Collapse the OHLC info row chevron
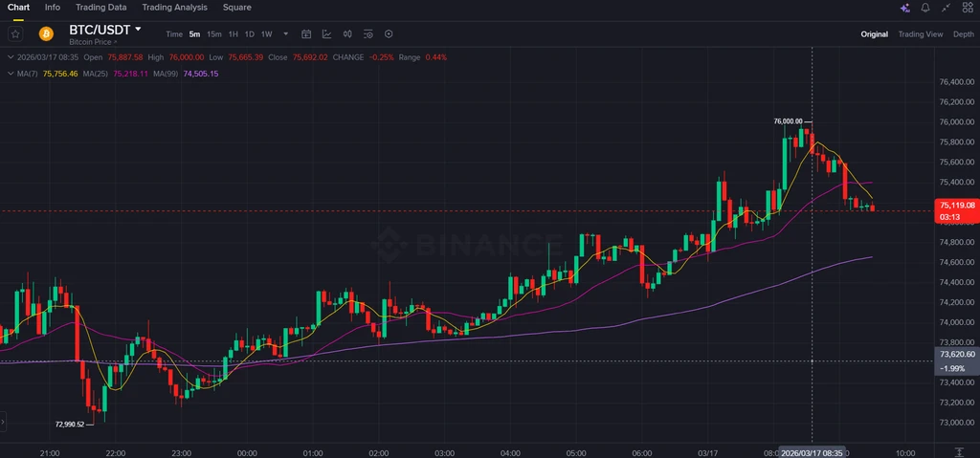The width and height of the screenshot is (980, 458). (x=11, y=57)
